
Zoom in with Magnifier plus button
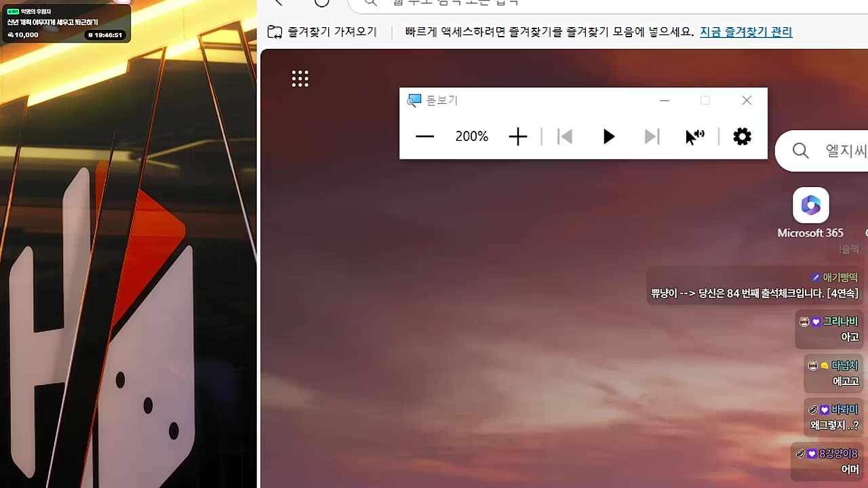pyautogui.click(x=517, y=136)
